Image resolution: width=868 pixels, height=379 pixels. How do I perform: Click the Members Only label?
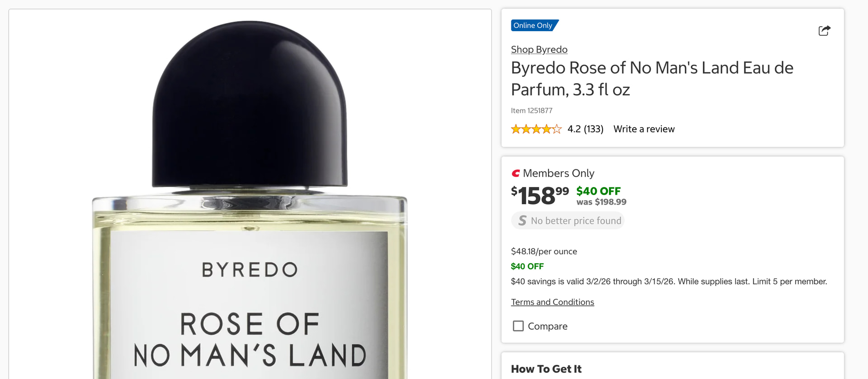[558, 173]
